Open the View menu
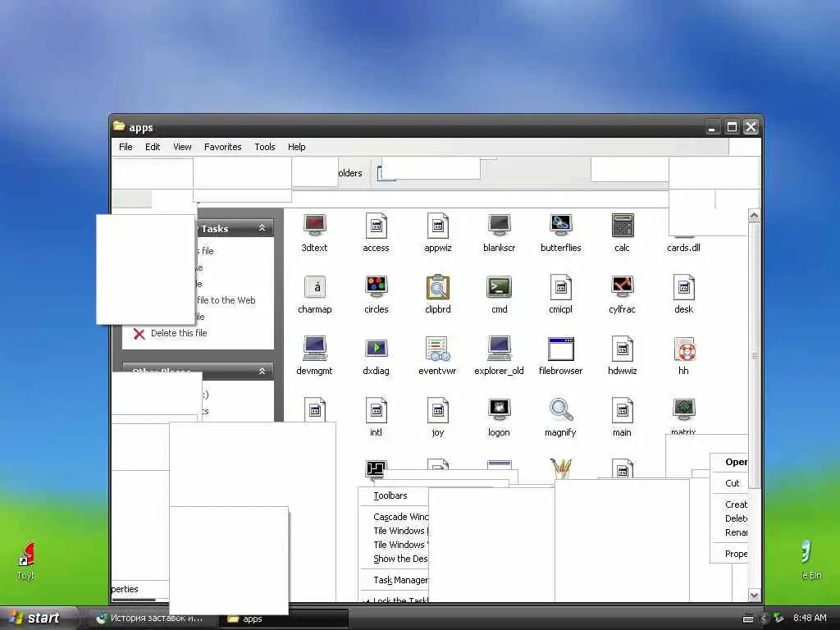This screenshot has width=840, height=630. (x=182, y=147)
